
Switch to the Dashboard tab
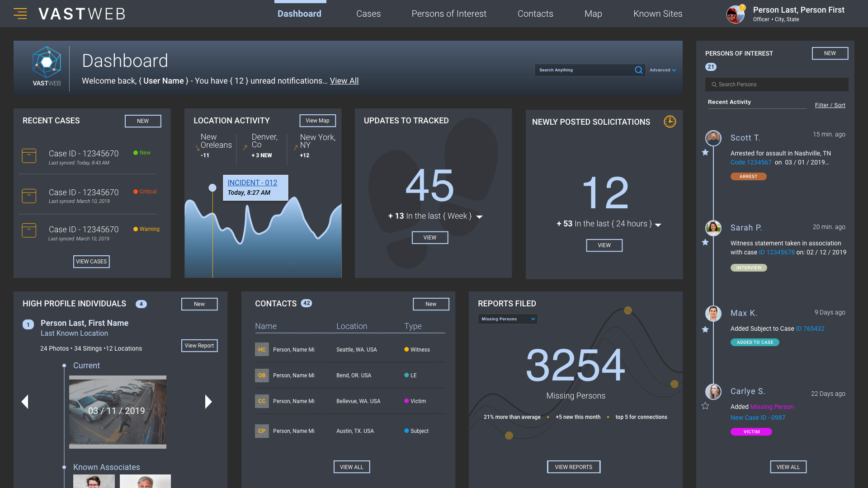coord(299,14)
